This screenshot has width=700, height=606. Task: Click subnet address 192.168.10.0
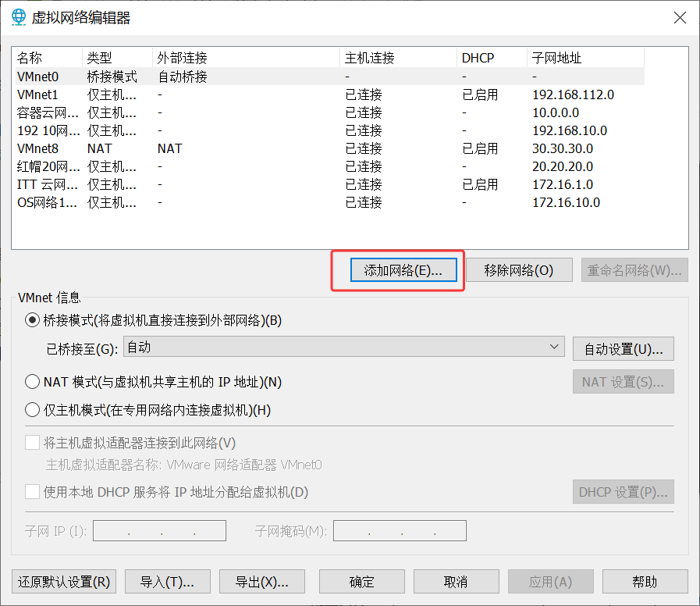pyautogui.click(x=569, y=130)
